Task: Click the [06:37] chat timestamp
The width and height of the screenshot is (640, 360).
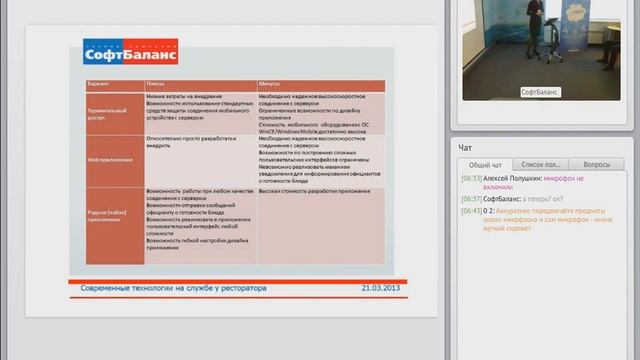Action: coord(471,199)
